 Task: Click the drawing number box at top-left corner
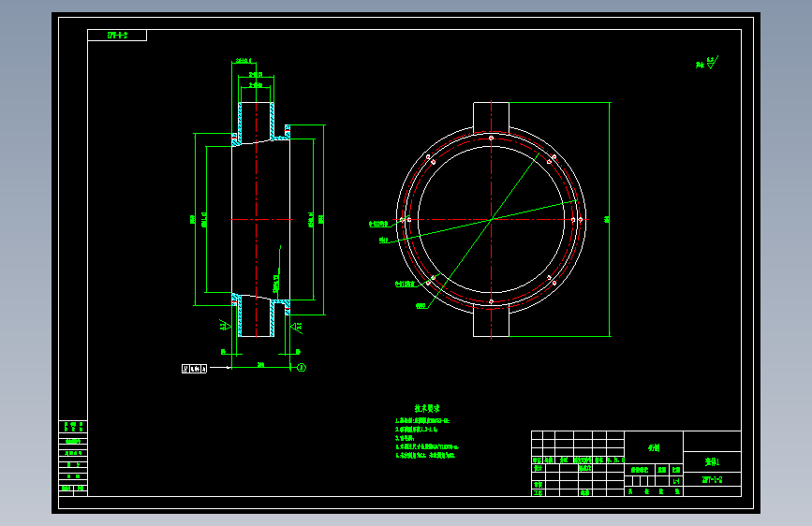pyautogui.click(x=117, y=36)
